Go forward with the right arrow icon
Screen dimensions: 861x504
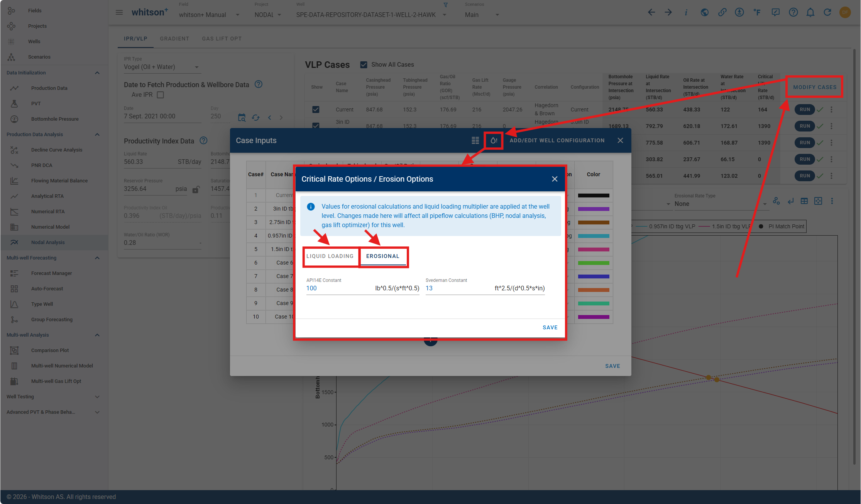click(668, 12)
